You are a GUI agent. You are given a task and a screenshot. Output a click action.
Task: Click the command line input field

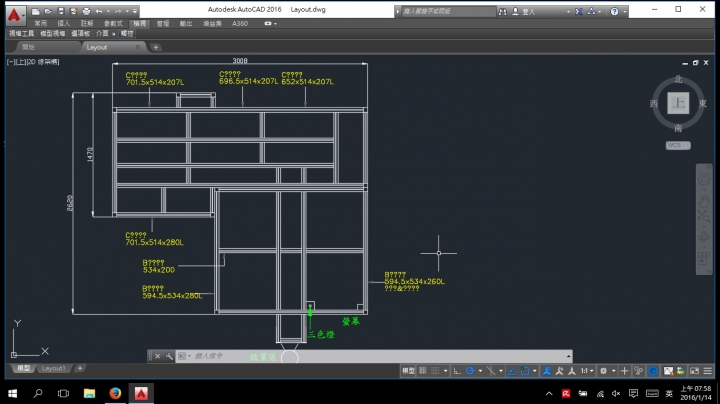coord(372,356)
